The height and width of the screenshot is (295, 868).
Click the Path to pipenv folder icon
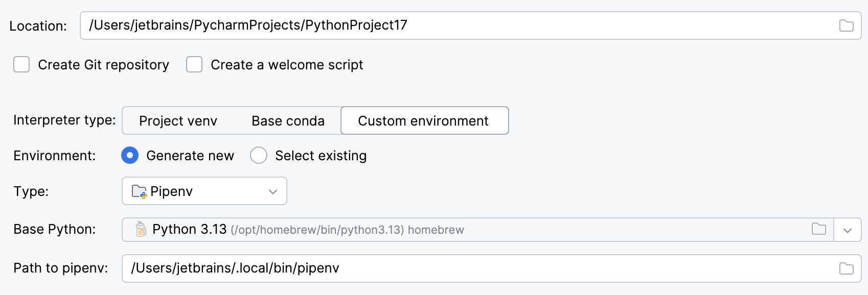pyautogui.click(x=846, y=268)
